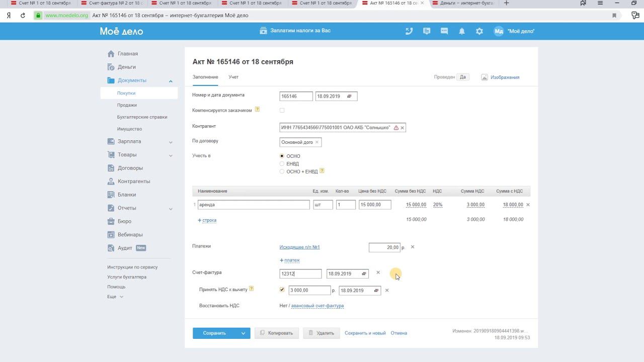Click Заплатим налоги за Вас banner
This screenshot has width=644, height=362.
click(x=295, y=31)
